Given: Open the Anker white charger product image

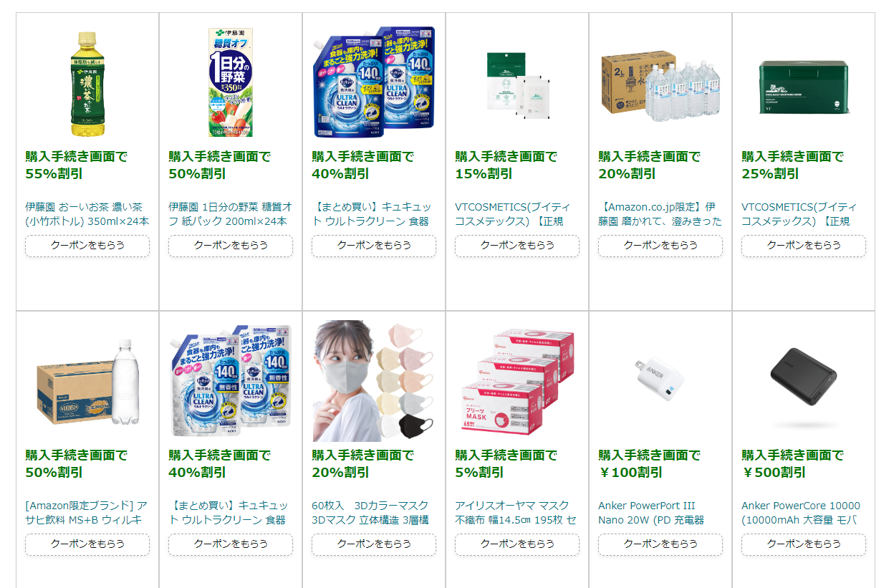Looking at the screenshot, I should point(660,380).
